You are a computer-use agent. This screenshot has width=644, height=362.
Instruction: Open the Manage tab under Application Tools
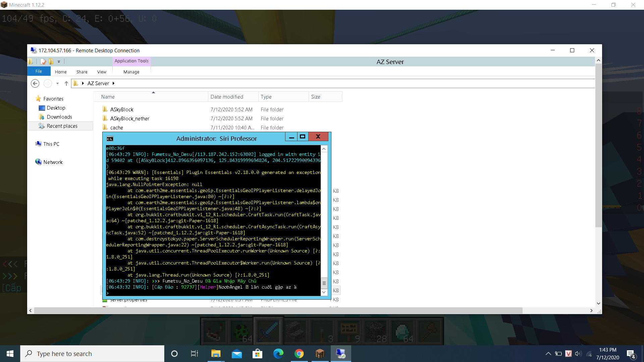pyautogui.click(x=131, y=72)
